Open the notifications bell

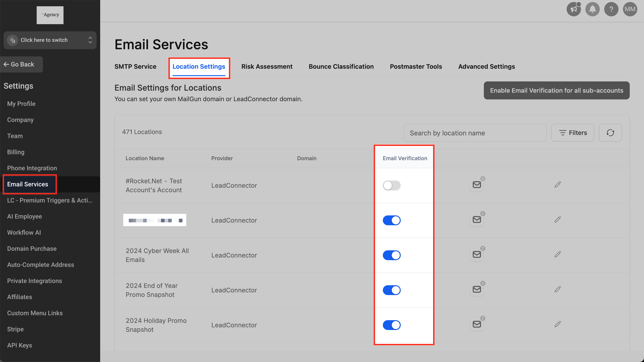click(x=592, y=9)
